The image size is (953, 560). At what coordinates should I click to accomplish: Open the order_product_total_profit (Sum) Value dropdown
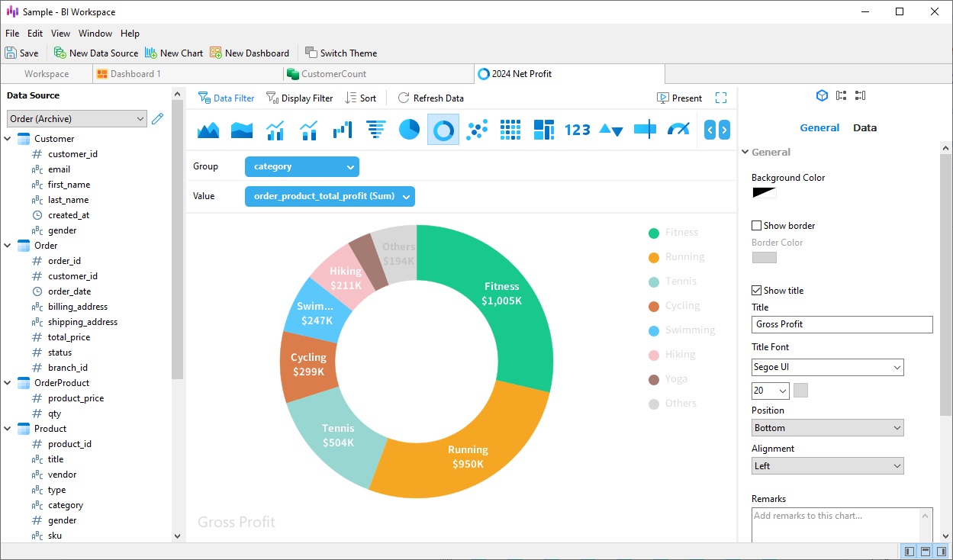coord(330,196)
